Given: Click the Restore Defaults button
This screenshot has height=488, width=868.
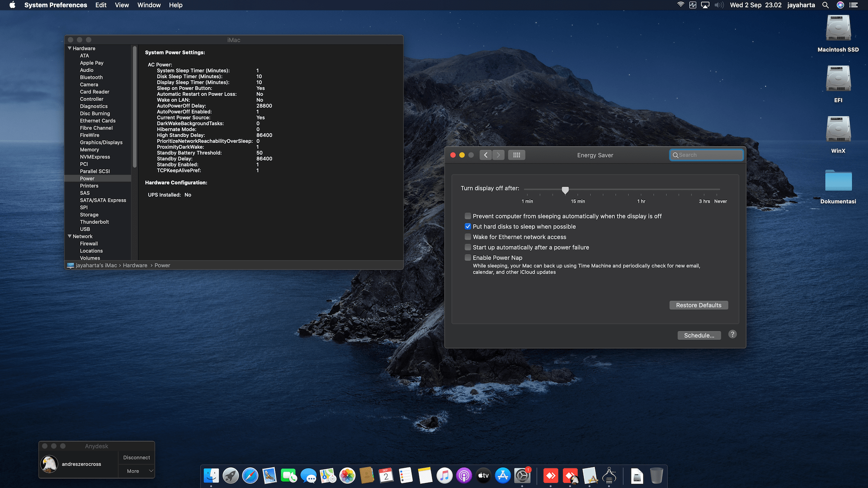Looking at the screenshot, I should click(698, 305).
